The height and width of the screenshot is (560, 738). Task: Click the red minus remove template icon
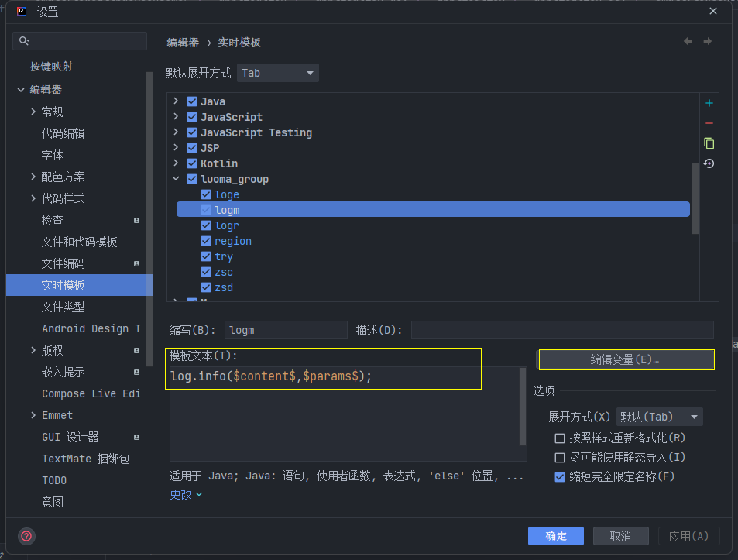(x=709, y=123)
